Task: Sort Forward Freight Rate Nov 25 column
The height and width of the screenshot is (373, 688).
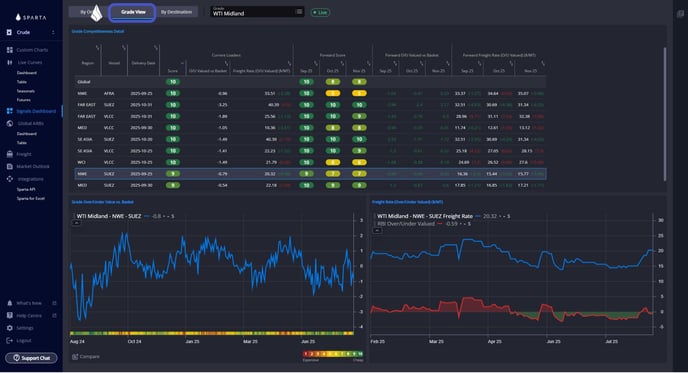Action: 530,71
